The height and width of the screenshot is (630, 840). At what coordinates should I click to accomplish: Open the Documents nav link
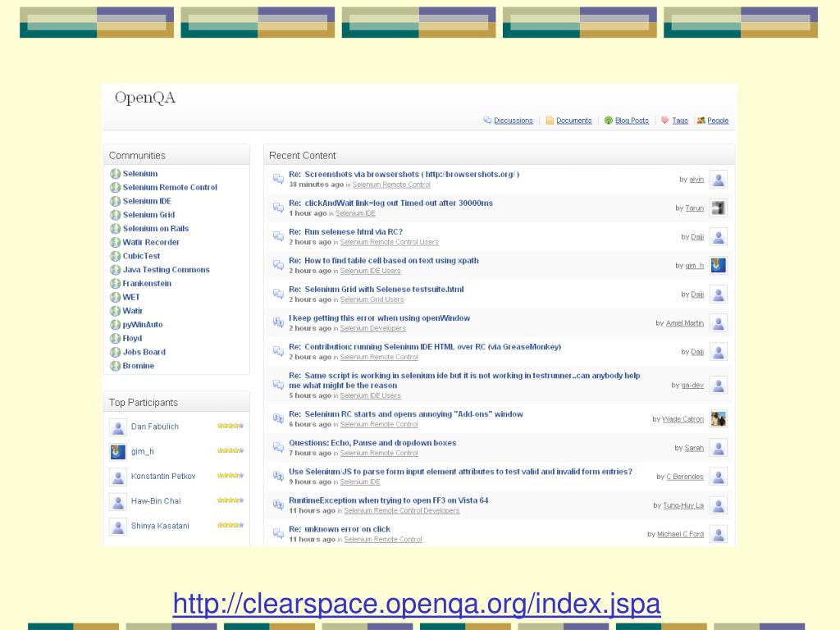[573, 121]
